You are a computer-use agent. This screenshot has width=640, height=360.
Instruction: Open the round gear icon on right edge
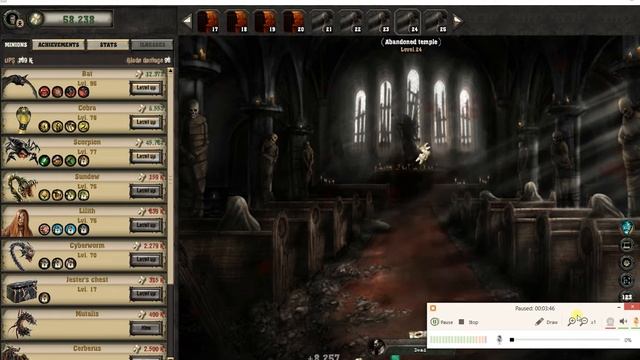pos(627,262)
